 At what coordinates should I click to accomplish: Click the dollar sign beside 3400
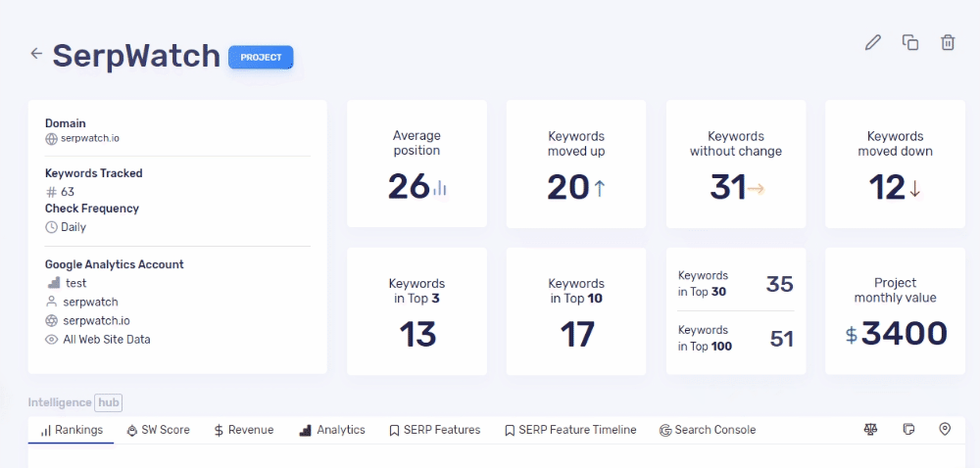(852, 335)
